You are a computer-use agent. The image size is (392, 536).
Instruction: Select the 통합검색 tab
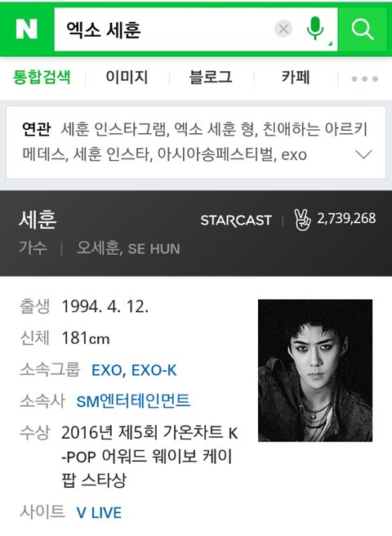click(x=42, y=78)
